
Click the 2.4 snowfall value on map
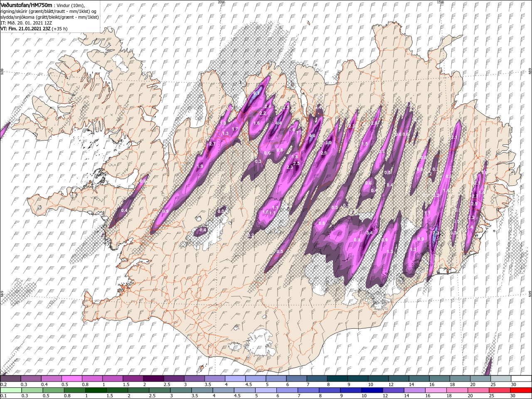click(x=268, y=106)
